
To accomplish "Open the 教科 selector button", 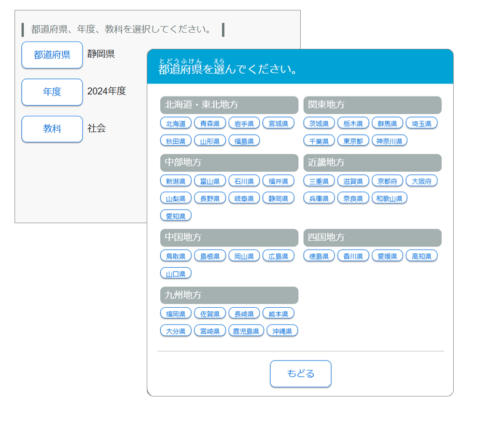I will tap(52, 129).
